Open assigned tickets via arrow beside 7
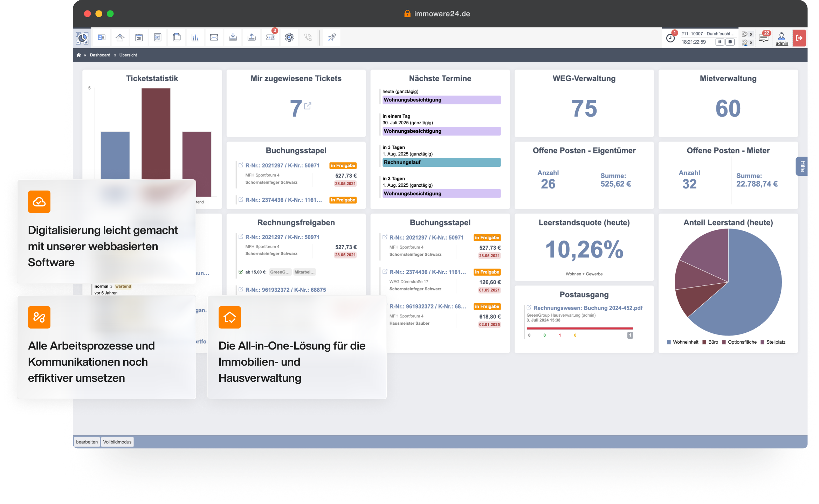819x504 pixels. point(308,106)
